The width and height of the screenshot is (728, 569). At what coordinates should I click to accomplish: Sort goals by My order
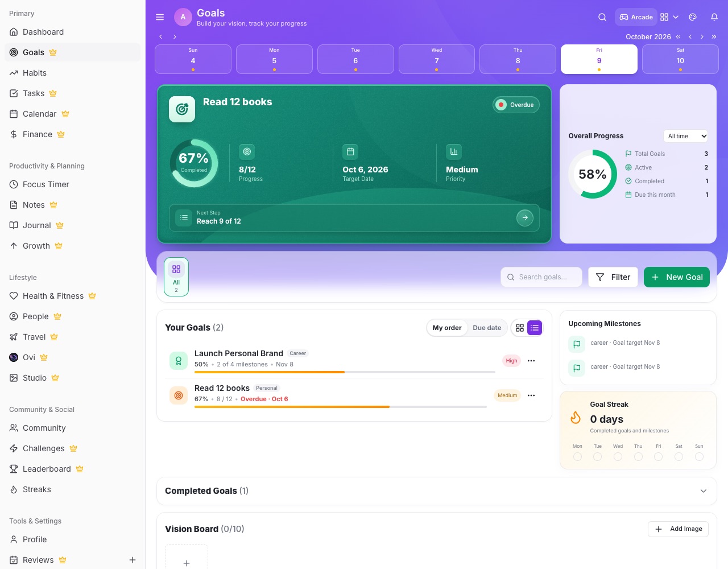(x=447, y=328)
